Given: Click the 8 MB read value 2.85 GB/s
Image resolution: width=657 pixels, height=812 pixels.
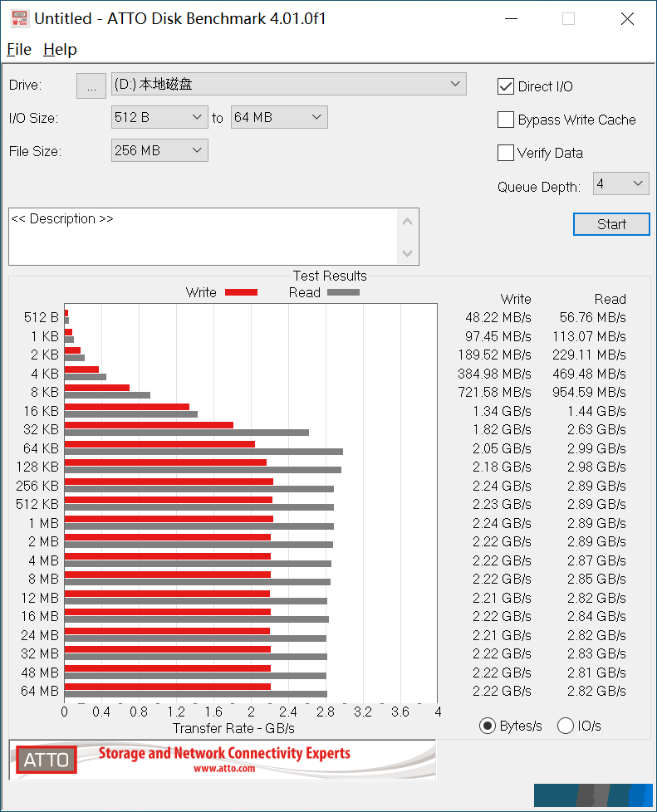Looking at the screenshot, I should click(x=597, y=579).
